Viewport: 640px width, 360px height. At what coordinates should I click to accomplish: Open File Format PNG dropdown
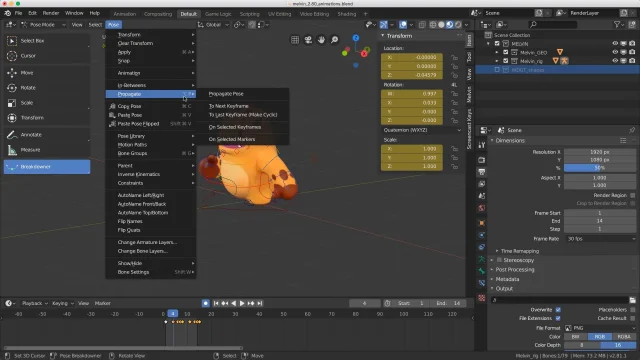pos(600,328)
